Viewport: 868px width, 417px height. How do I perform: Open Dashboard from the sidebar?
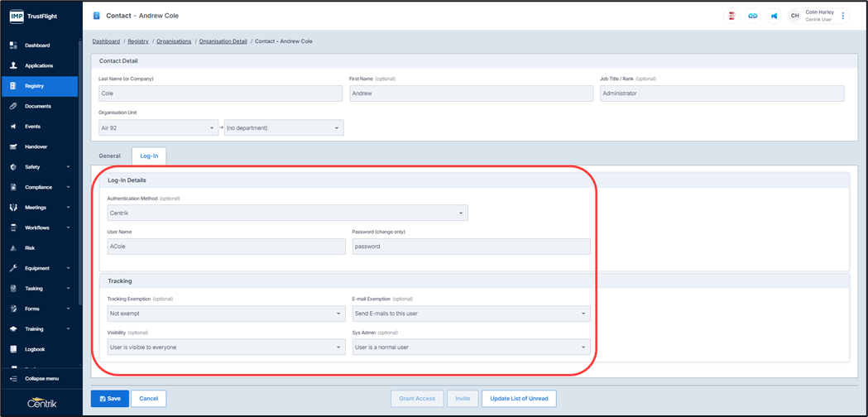[37, 46]
